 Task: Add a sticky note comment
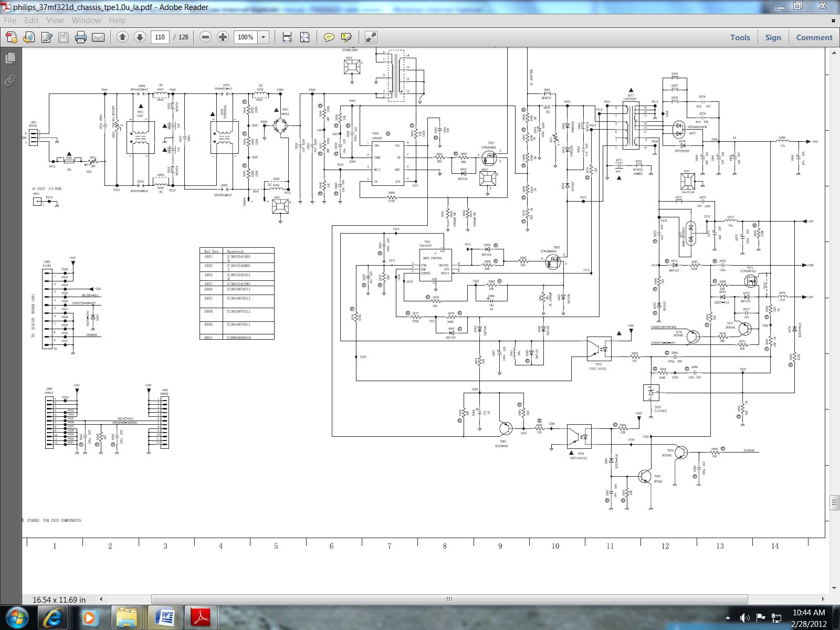[x=329, y=37]
